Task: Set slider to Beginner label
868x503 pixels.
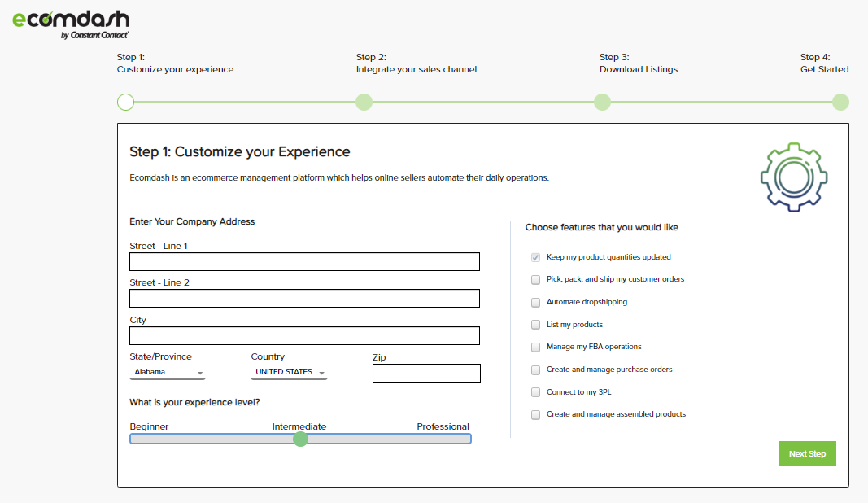Action: click(x=149, y=426)
